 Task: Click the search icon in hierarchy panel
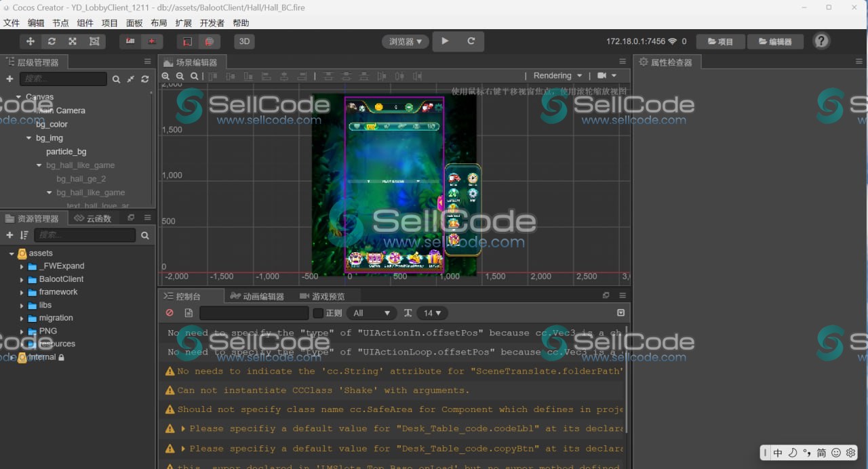point(116,79)
